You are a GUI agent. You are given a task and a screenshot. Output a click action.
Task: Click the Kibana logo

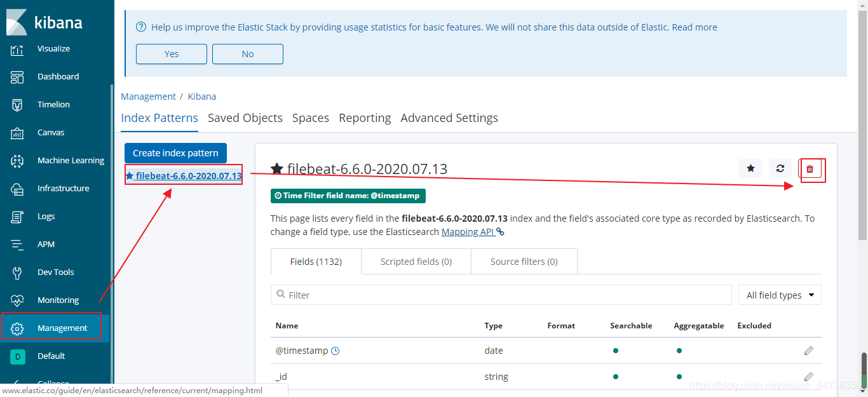[44, 23]
